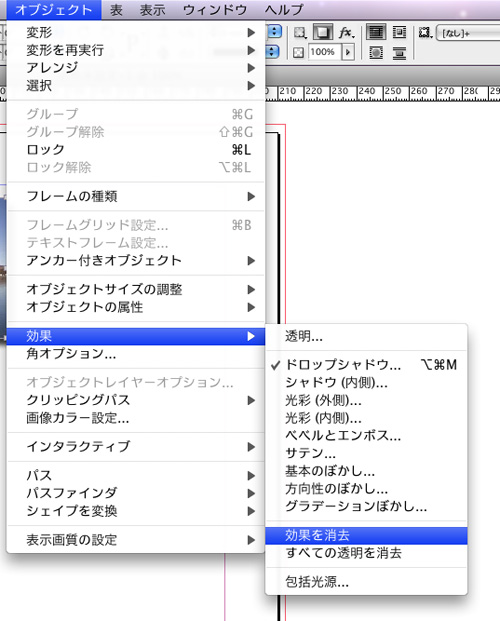Viewport: 500px width, 621px height.
Task: Select the highlighted 効果 menu item
Action: coord(136,336)
